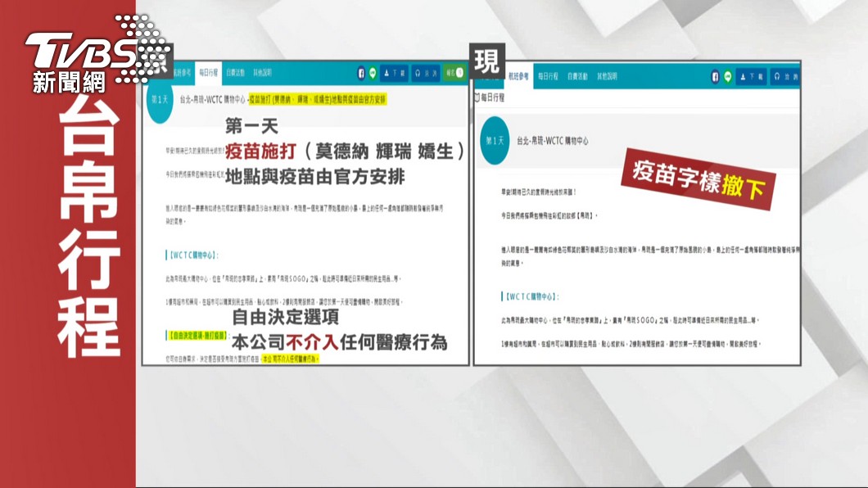Click highlighted 疫苗施打 title text in left page

point(317,99)
